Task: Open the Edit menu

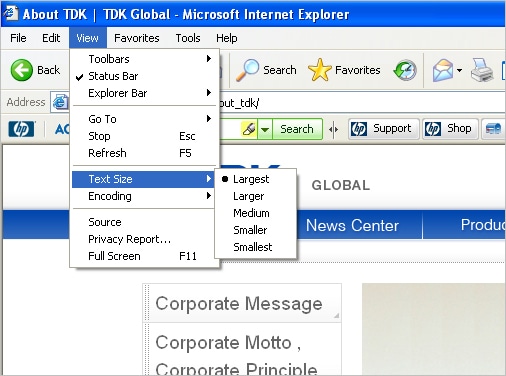Action: coord(51,38)
